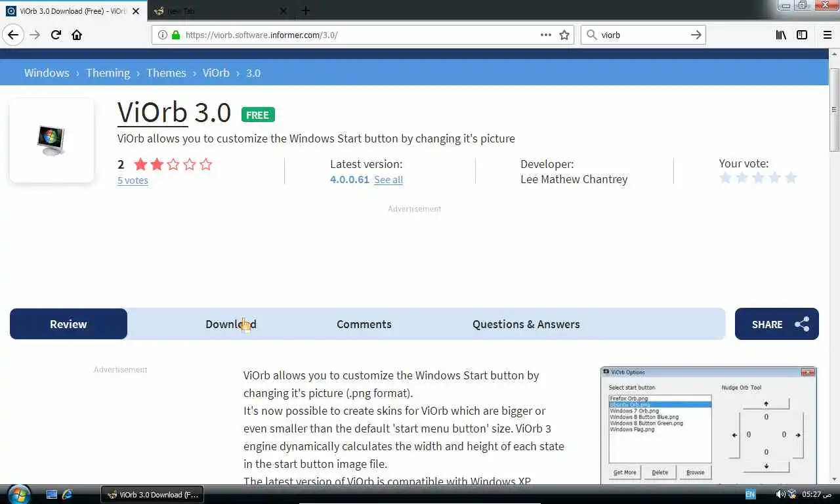Click developer name Lee Mathew Chantrey
This screenshot has height=504, width=840.
(574, 179)
